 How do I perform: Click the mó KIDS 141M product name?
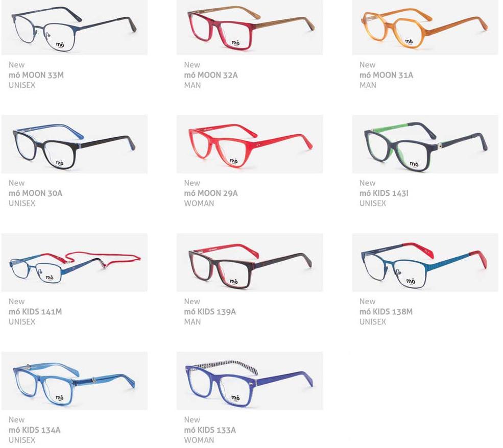pyautogui.click(x=35, y=311)
